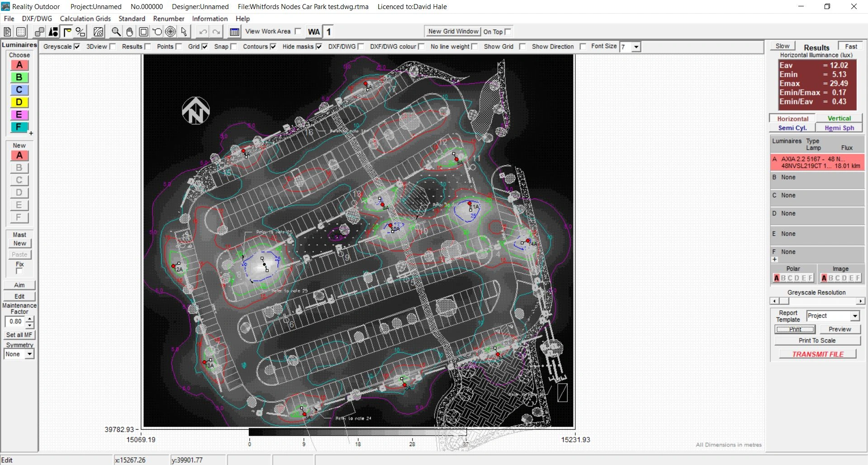The height and width of the screenshot is (465, 868).
Task: Enable the 3Dview checkbox
Action: [x=113, y=47]
